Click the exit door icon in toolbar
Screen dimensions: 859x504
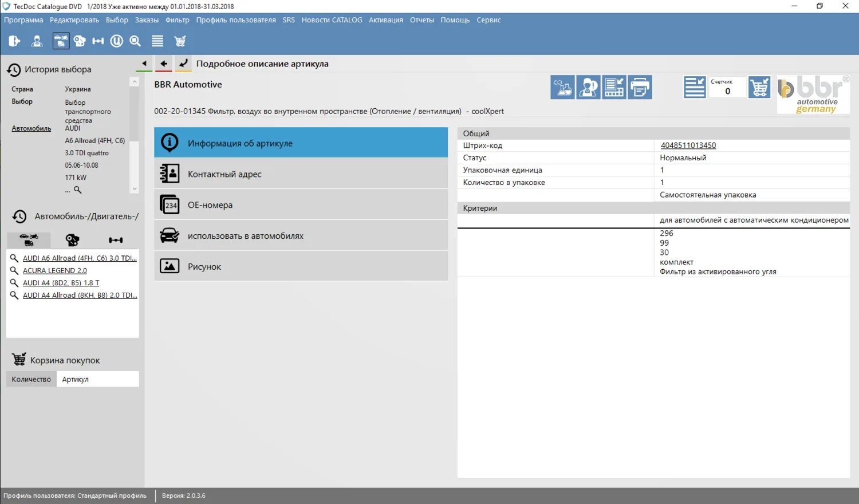[14, 41]
